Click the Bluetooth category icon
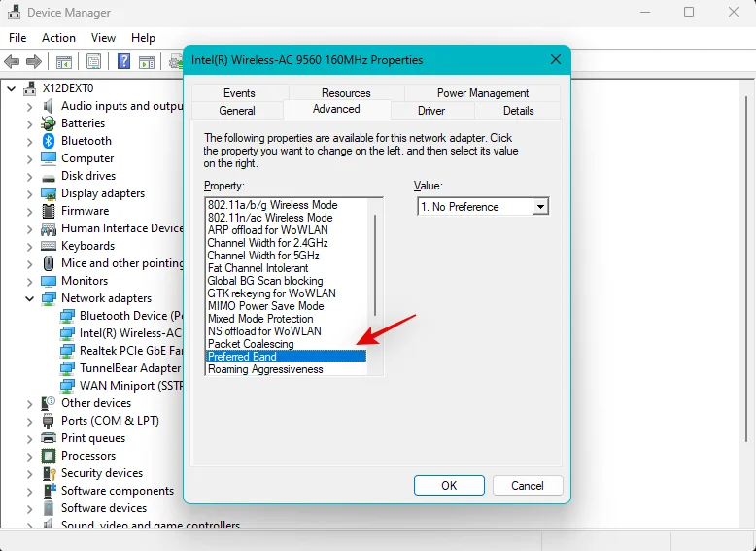 pos(49,141)
